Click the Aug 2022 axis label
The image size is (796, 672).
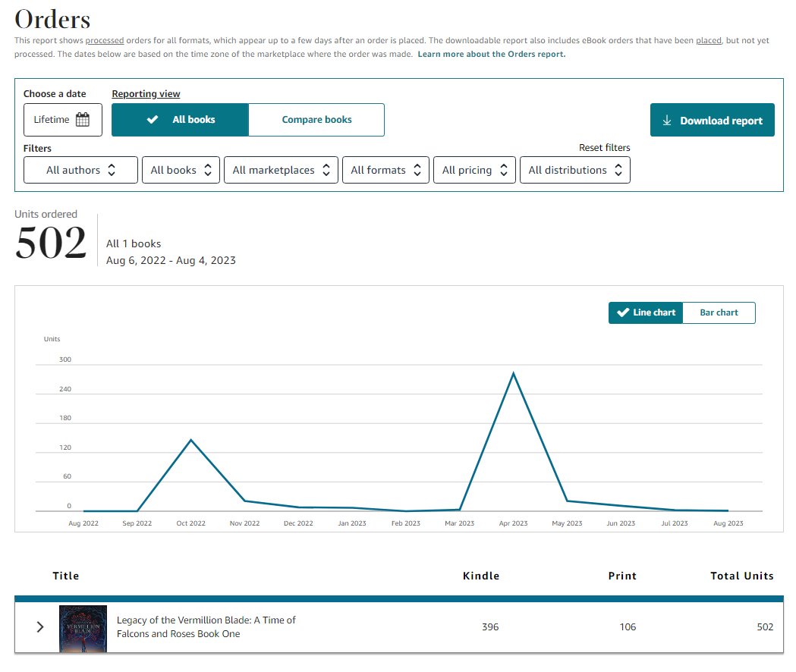83,523
